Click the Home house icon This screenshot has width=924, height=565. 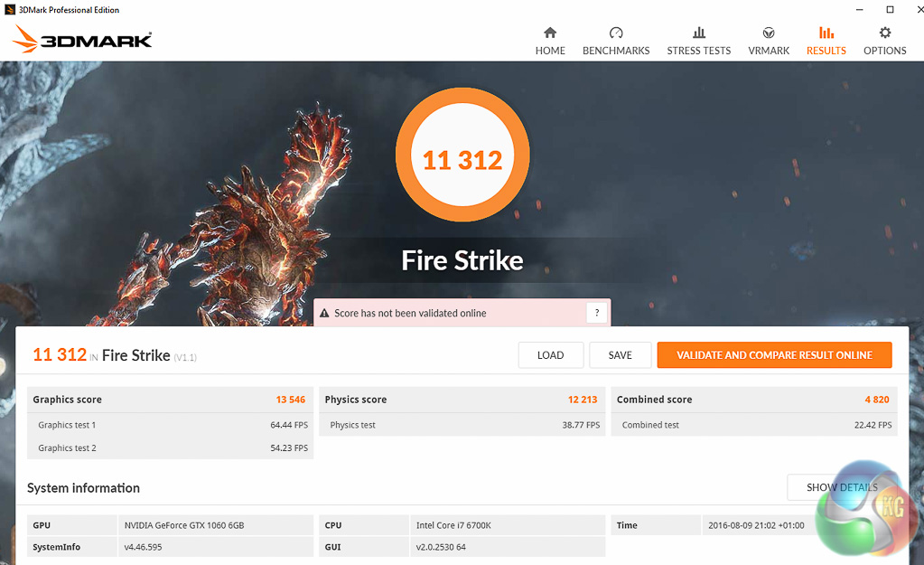coord(550,33)
